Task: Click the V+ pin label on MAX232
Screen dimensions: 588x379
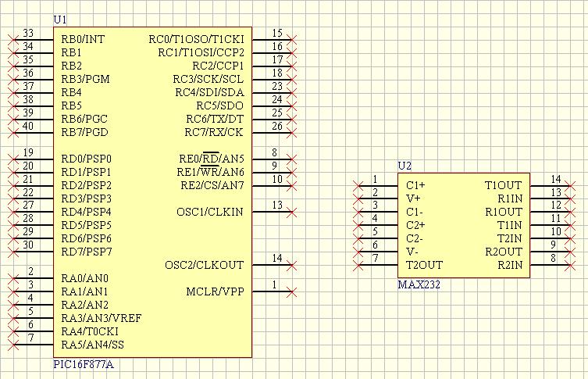Action: [x=413, y=198]
